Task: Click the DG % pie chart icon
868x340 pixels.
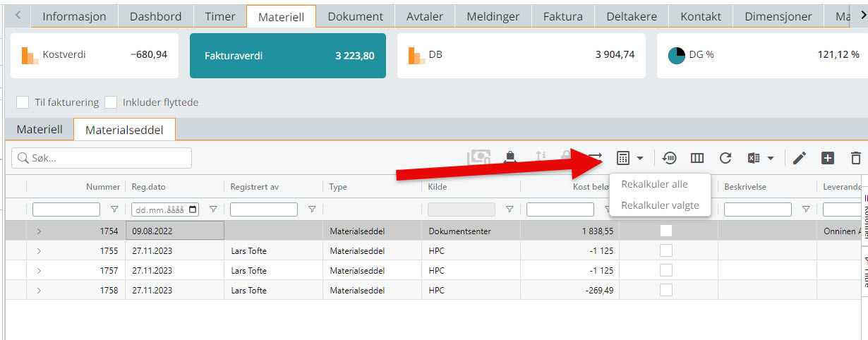Action: tap(677, 55)
